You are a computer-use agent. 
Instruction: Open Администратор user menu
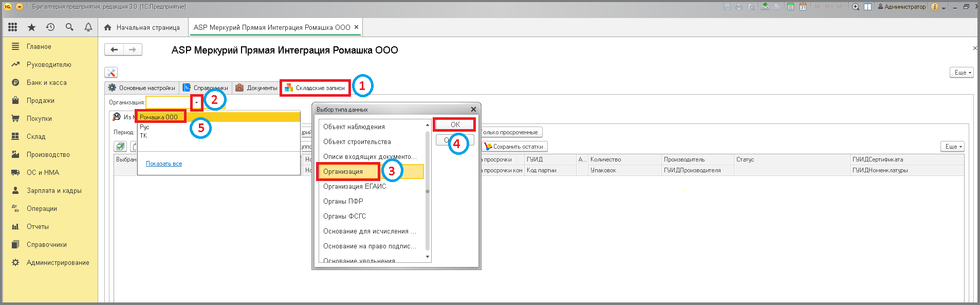click(901, 7)
